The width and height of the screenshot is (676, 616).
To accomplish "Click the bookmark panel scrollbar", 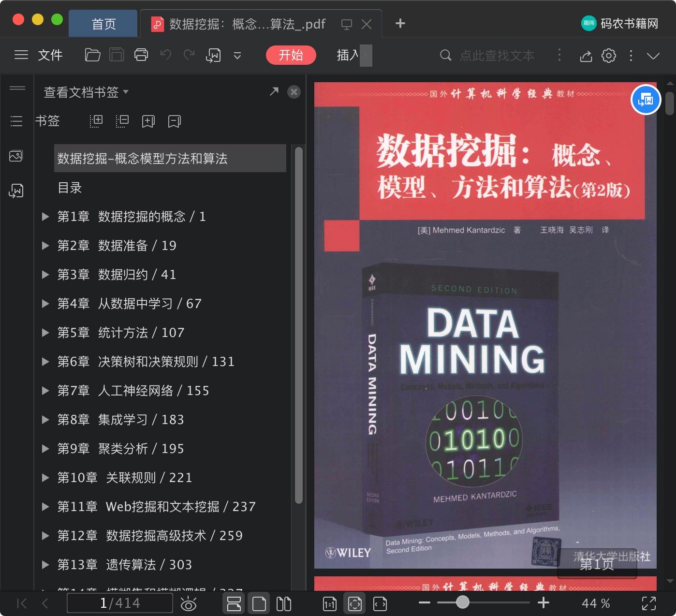I will pos(299,325).
